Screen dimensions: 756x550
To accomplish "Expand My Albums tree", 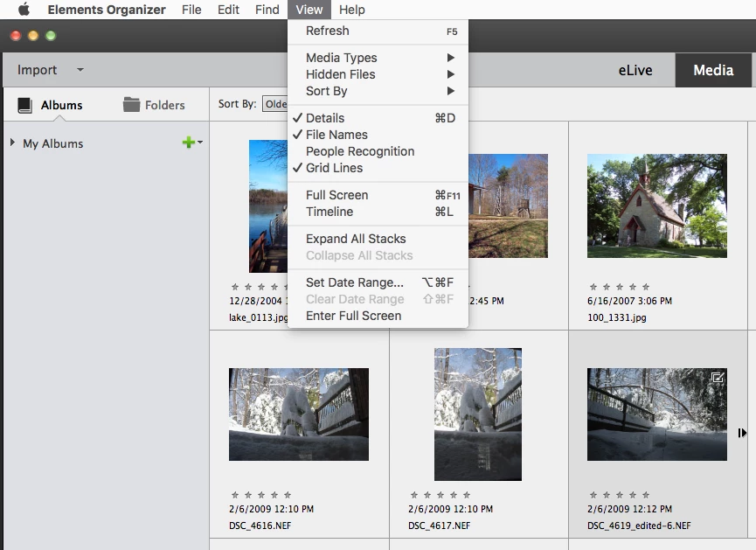I will [x=12, y=143].
